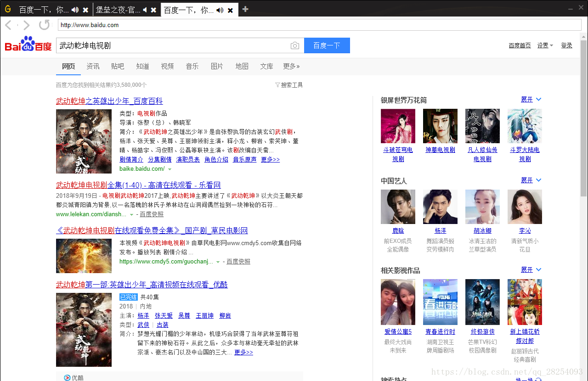
Task: Click the 优酷 source icon at the bottom
Action: point(68,378)
